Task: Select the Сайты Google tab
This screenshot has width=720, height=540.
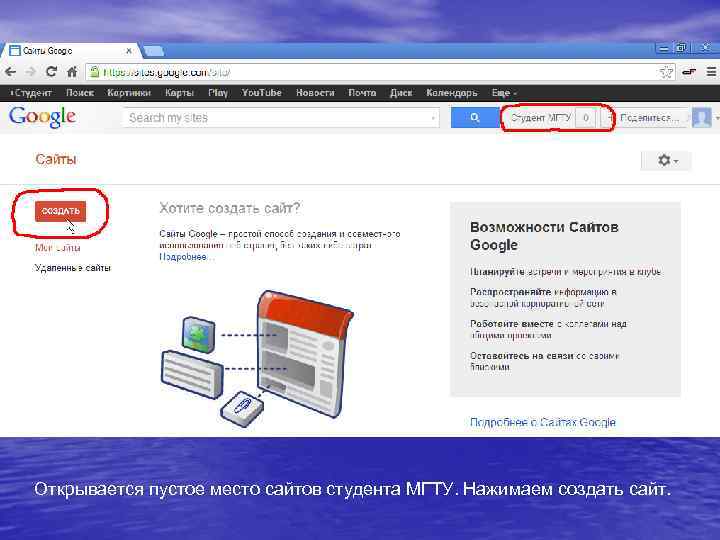Action: coord(69,51)
